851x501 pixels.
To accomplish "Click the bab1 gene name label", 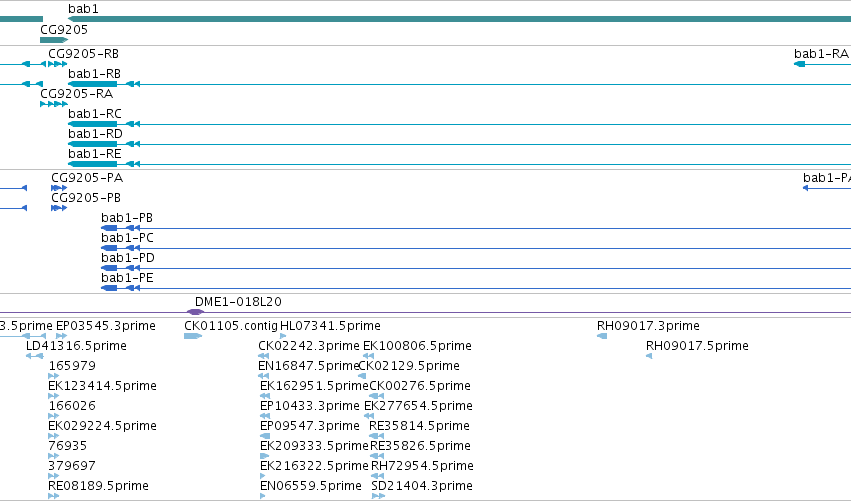I will [83, 9].
